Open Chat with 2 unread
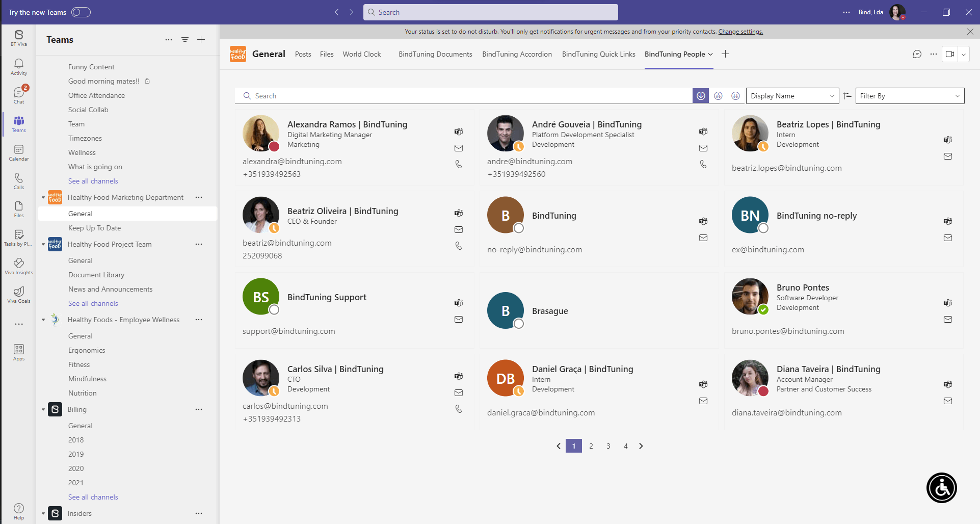 pos(19,95)
